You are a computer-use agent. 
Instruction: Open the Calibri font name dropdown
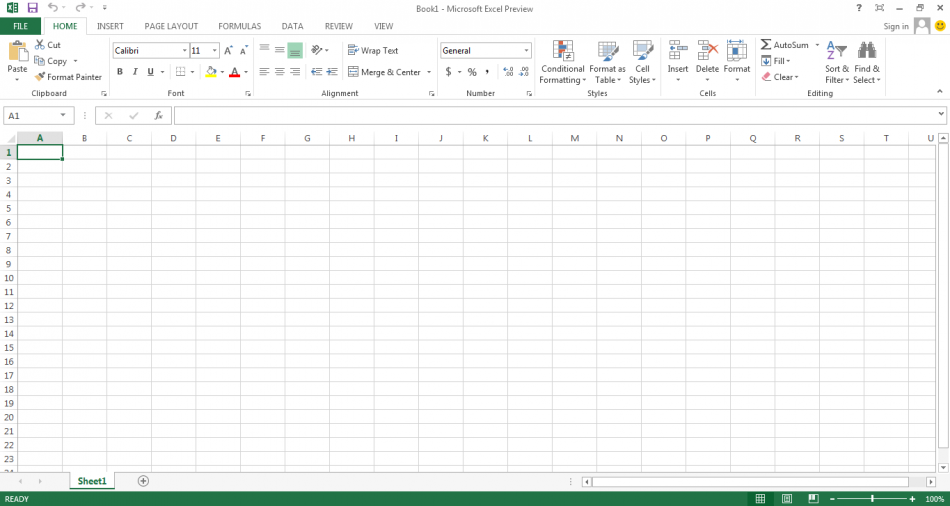pyautogui.click(x=185, y=51)
